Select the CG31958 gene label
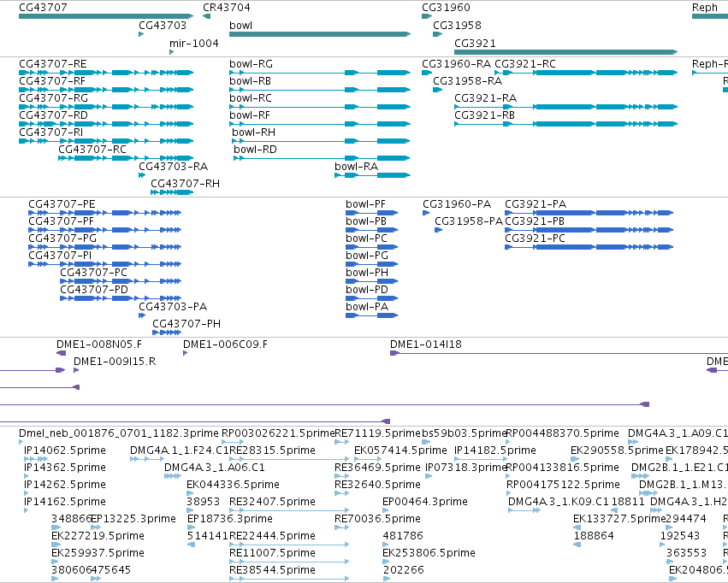This screenshot has height=583, width=728. (458, 25)
